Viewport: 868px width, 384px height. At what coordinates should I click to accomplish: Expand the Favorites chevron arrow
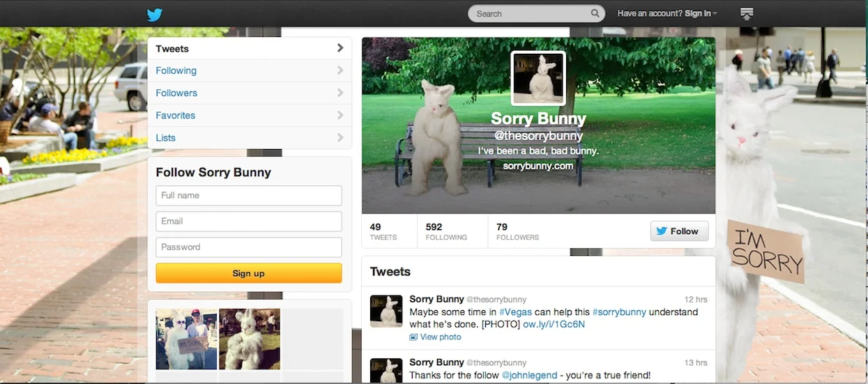tap(340, 115)
